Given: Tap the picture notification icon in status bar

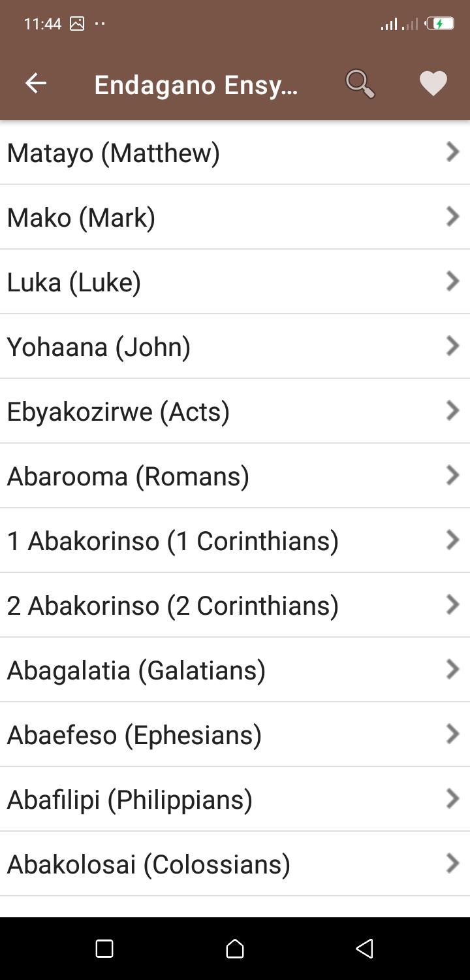Looking at the screenshot, I should pos(77,24).
